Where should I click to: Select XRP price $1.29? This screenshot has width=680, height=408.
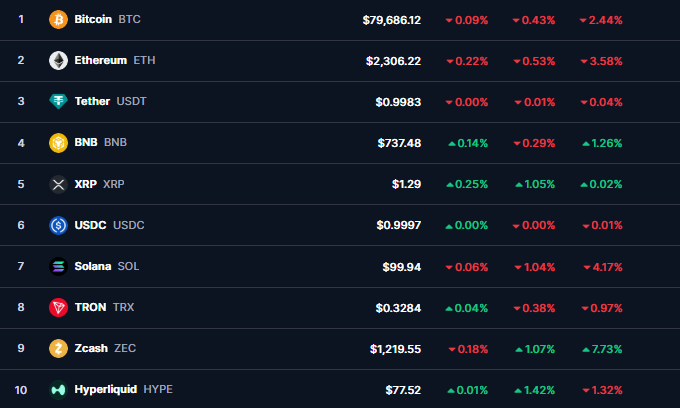[406, 184]
